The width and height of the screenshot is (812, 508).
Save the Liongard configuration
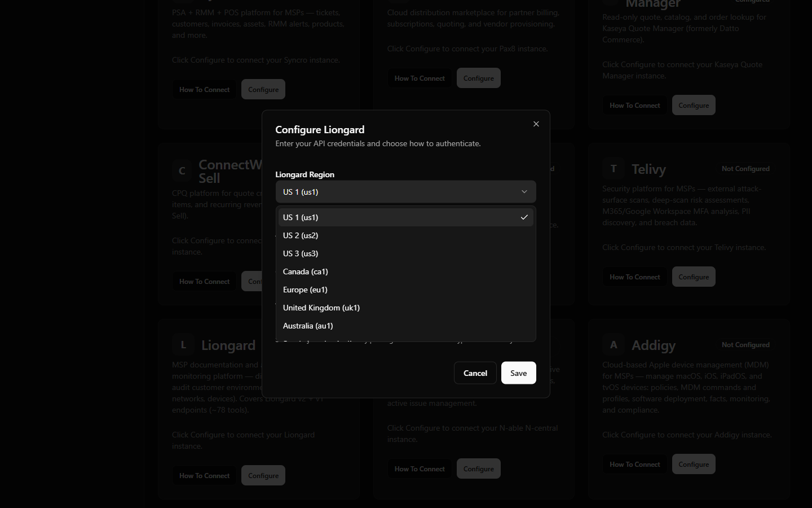519,373
